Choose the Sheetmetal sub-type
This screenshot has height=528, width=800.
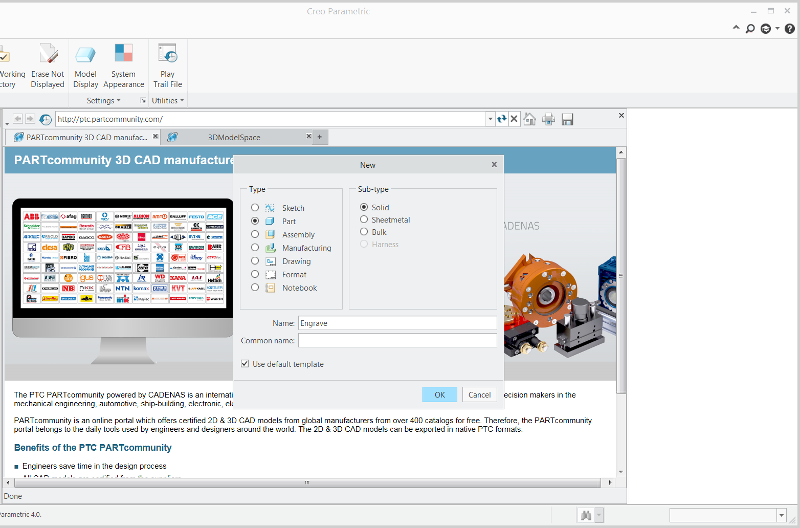coord(364,219)
